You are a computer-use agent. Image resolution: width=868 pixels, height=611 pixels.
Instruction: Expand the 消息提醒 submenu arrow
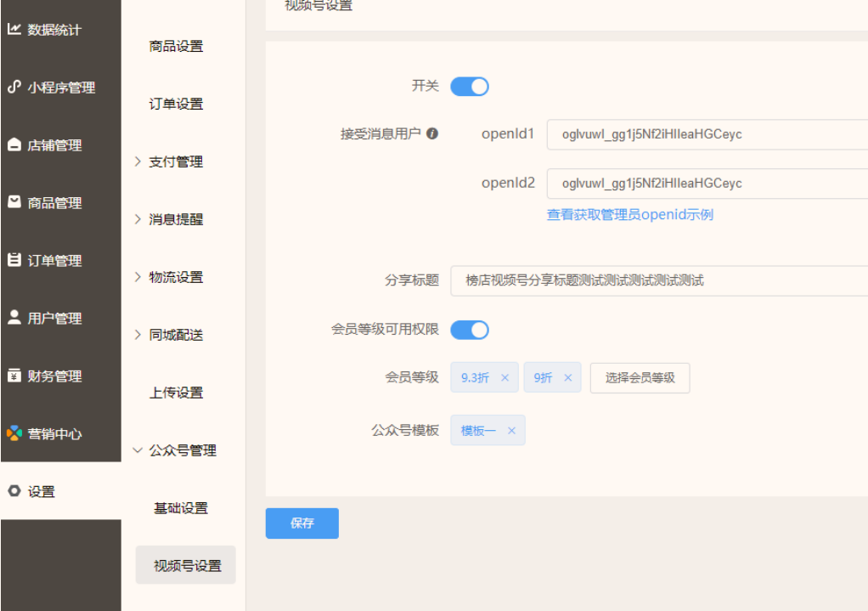138,219
